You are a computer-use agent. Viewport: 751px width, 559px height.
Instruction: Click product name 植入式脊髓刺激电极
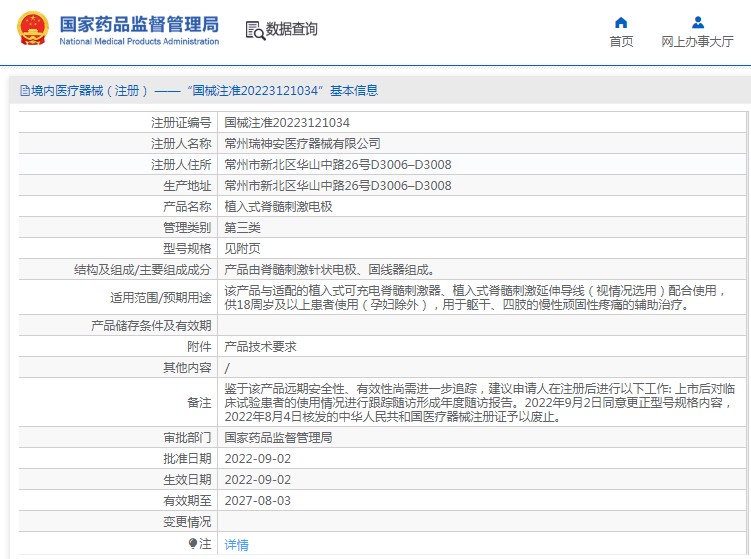[x=278, y=206]
